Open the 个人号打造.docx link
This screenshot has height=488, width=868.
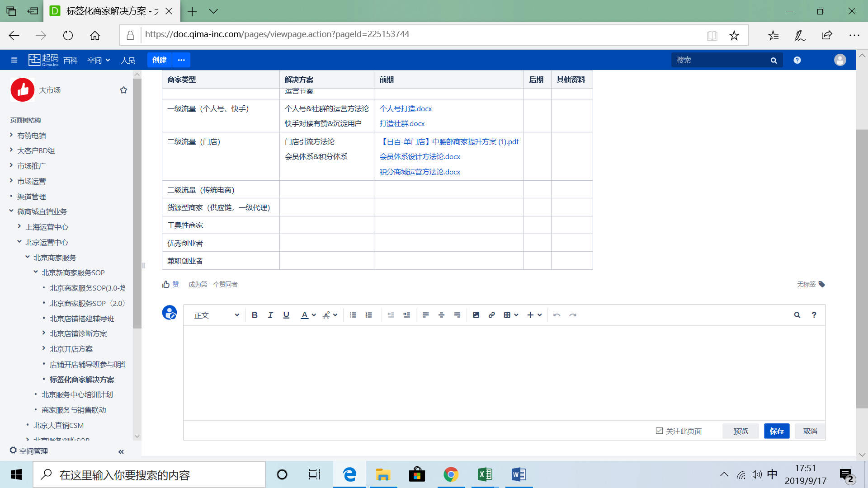(x=406, y=108)
